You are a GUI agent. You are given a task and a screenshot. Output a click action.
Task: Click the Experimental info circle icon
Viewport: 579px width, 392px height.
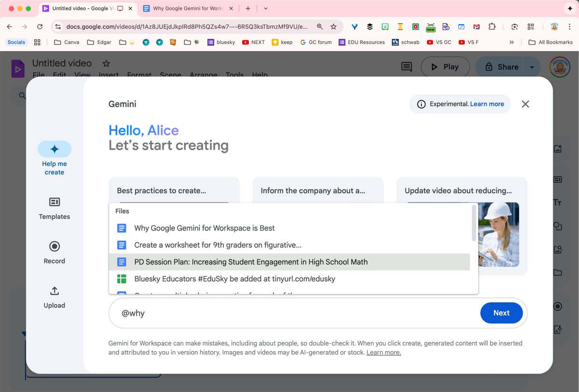click(421, 104)
